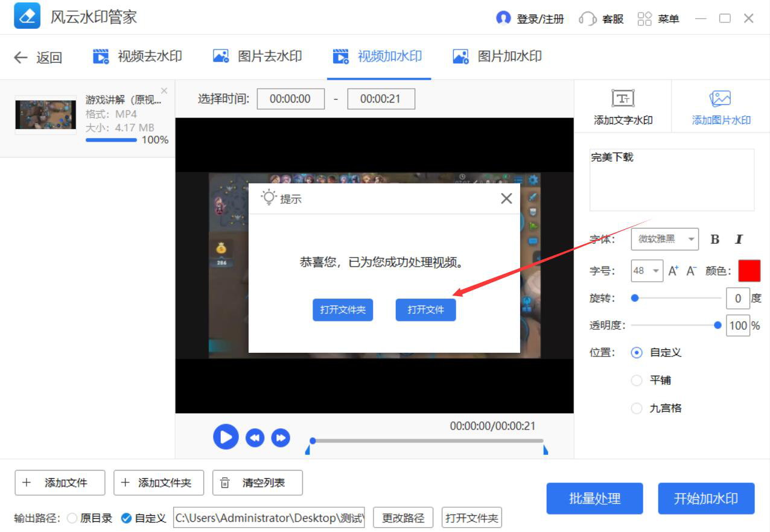
Task: Click the app logo eraser icon
Action: tap(27, 16)
